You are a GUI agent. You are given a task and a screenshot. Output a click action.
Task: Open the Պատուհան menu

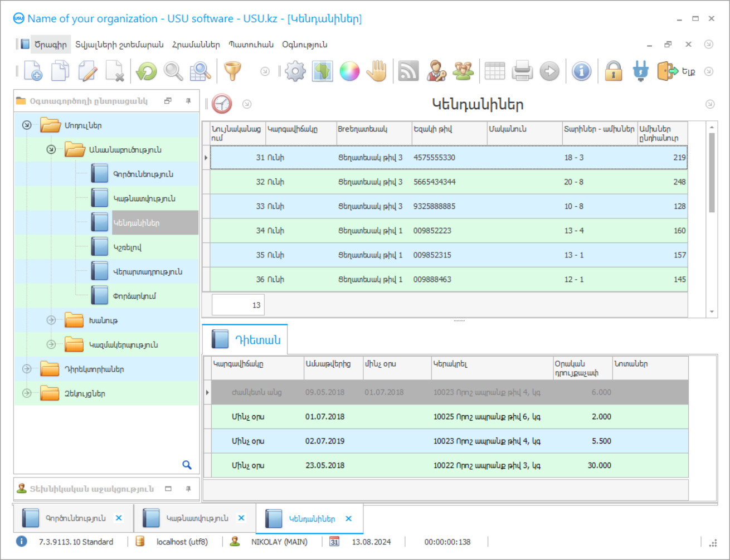pyautogui.click(x=251, y=45)
